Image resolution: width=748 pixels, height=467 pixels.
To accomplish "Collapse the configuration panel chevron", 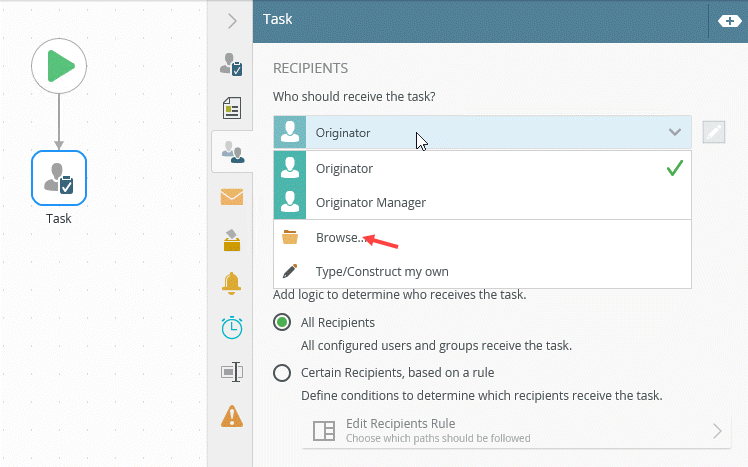I will coord(232,21).
